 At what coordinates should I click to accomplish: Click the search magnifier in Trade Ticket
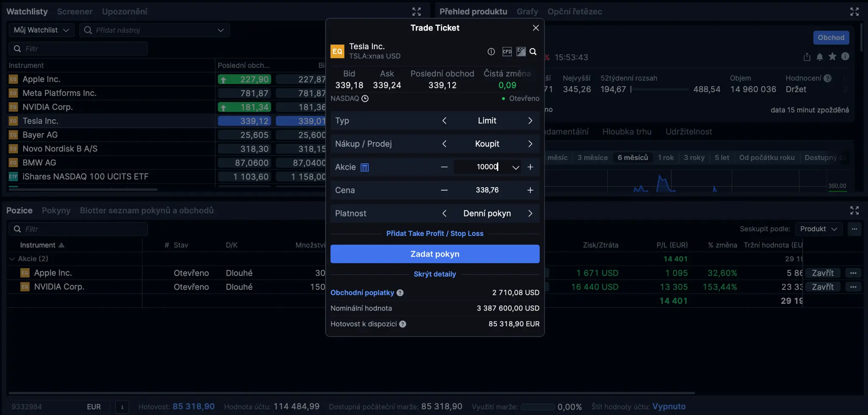(533, 52)
